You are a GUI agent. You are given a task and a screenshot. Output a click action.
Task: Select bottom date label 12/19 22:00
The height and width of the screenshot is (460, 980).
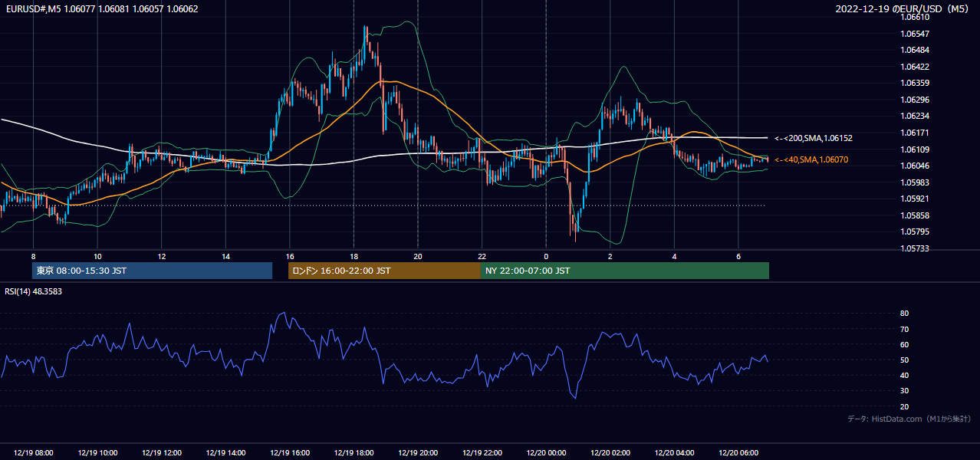pos(482,453)
